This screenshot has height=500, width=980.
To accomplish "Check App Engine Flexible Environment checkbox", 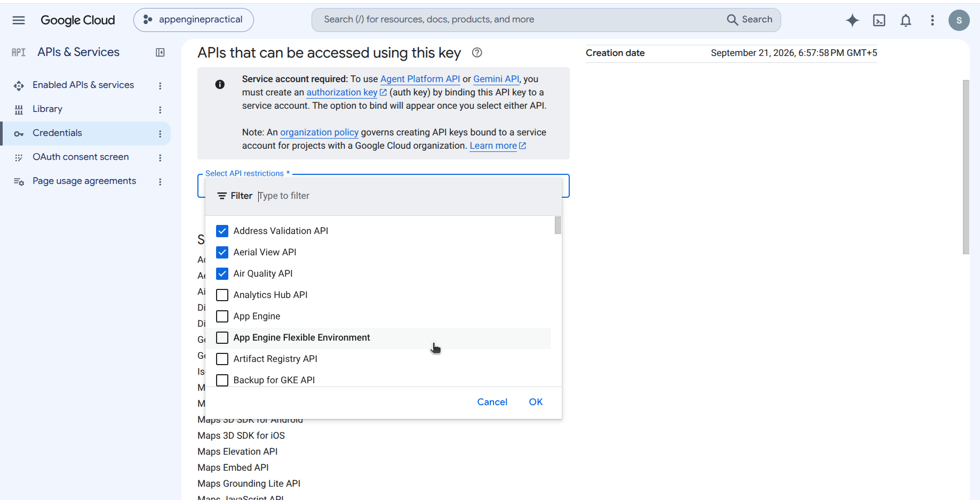I will [x=222, y=337].
